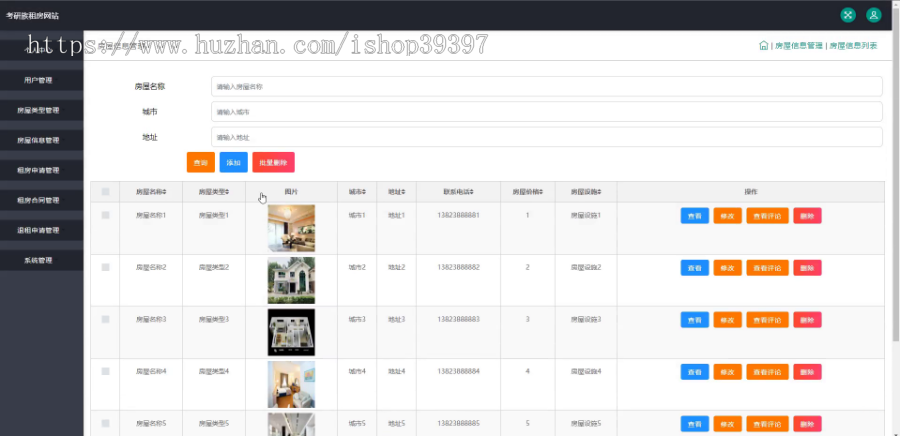Click the fullscreen toggle icon in header
This screenshot has width=900, height=436.
(848, 15)
